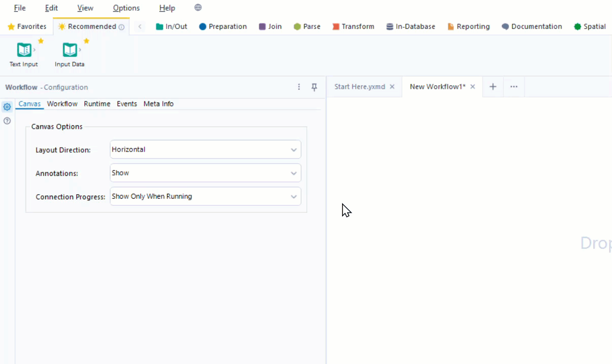Image resolution: width=612 pixels, height=364 pixels.
Task: Select the Input Data tool
Action: [x=70, y=54]
